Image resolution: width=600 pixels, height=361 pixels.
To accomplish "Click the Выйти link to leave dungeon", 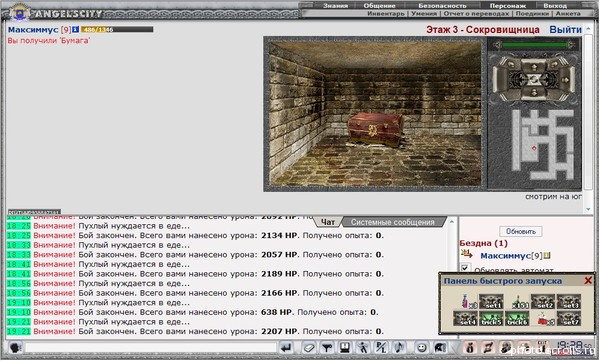I will 566,29.
